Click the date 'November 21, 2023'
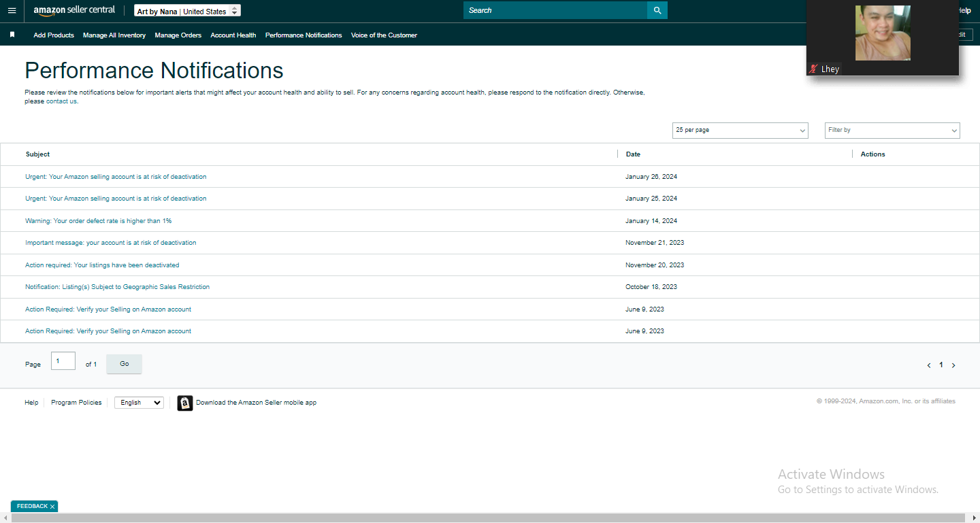The image size is (980, 523). tap(655, 243)
